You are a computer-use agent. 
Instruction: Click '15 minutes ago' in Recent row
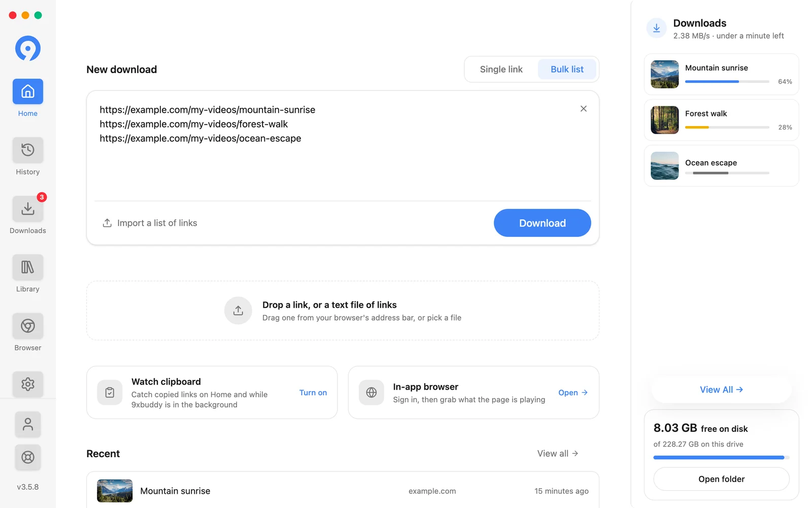[x=561, y=491]
